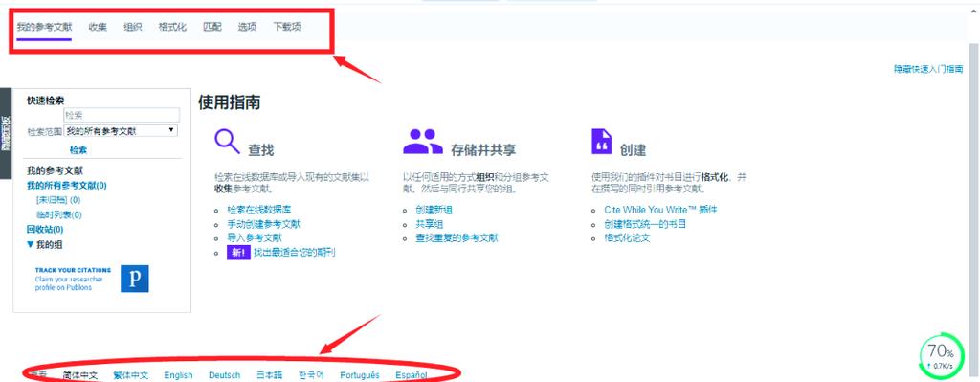Image resolution: width=980 pixels, height=382 pixels.
Task: Open 格式化论文 link
Action: coord(627,238)
